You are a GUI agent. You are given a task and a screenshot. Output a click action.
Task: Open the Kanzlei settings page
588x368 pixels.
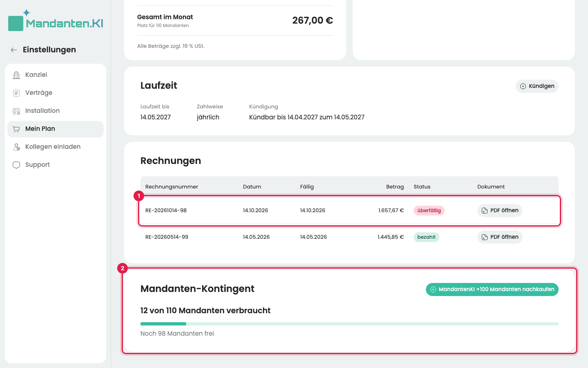click(x=56, y=75)
